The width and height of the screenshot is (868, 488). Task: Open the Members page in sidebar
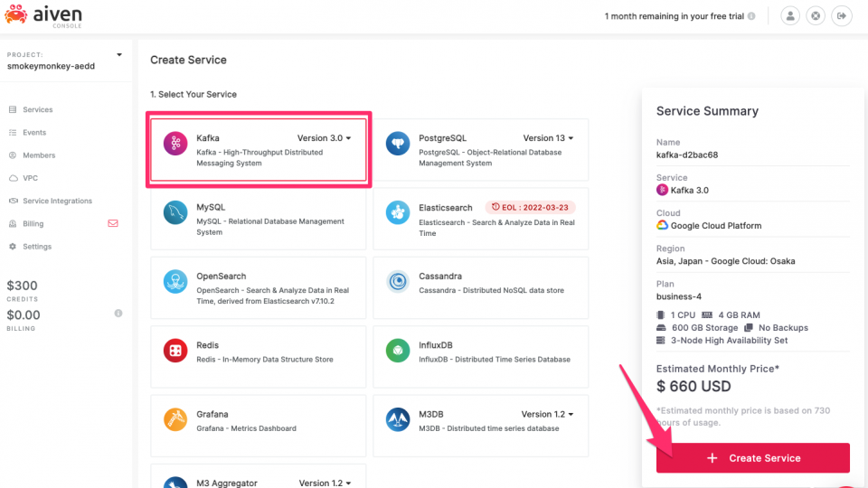(x=39, y=155)
